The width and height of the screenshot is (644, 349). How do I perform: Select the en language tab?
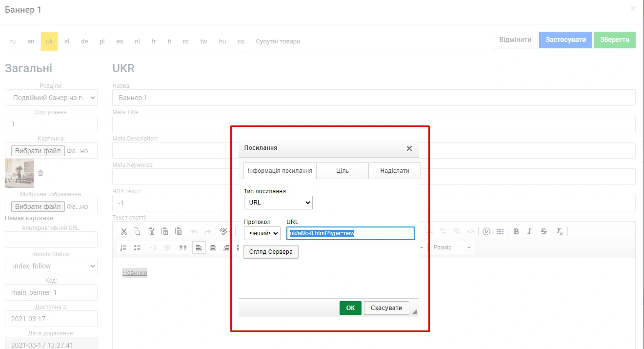31,41
